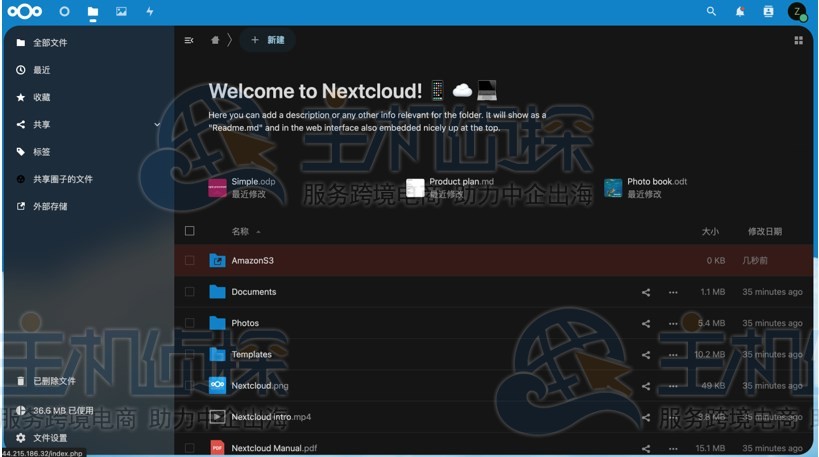Open recent file Photo book.odt
This screenshot has height=457, width=819.
646,188
